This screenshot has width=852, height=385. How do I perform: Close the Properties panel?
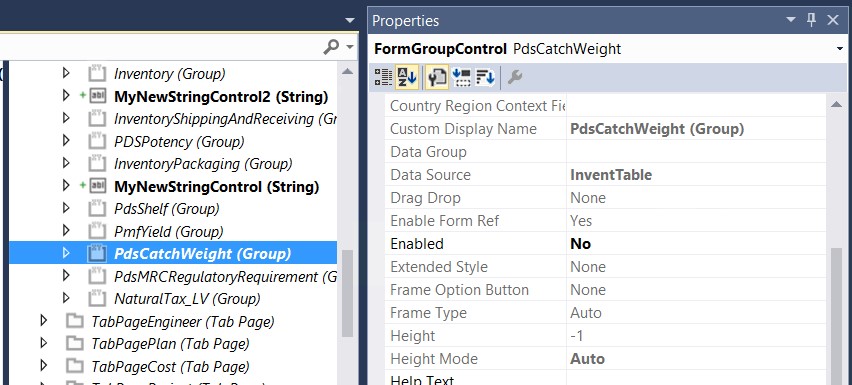coord(833,20)
